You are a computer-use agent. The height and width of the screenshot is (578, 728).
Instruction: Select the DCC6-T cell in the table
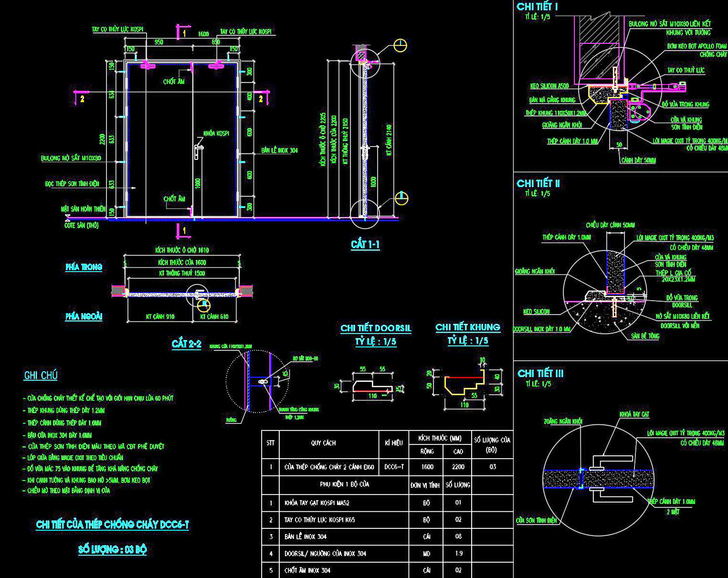[394, 467]
